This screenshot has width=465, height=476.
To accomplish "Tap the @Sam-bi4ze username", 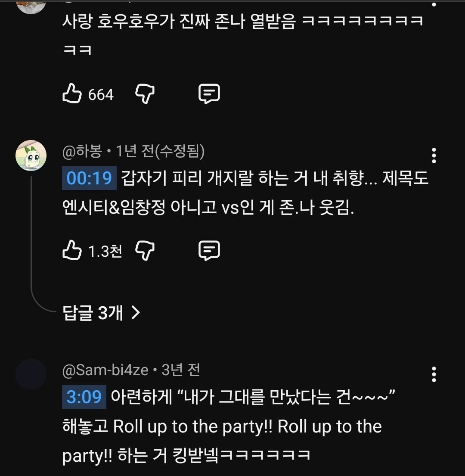I will point(105,370).
